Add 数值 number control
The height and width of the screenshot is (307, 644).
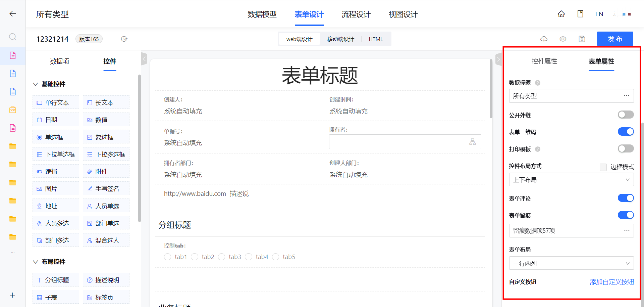pos(106,120)
